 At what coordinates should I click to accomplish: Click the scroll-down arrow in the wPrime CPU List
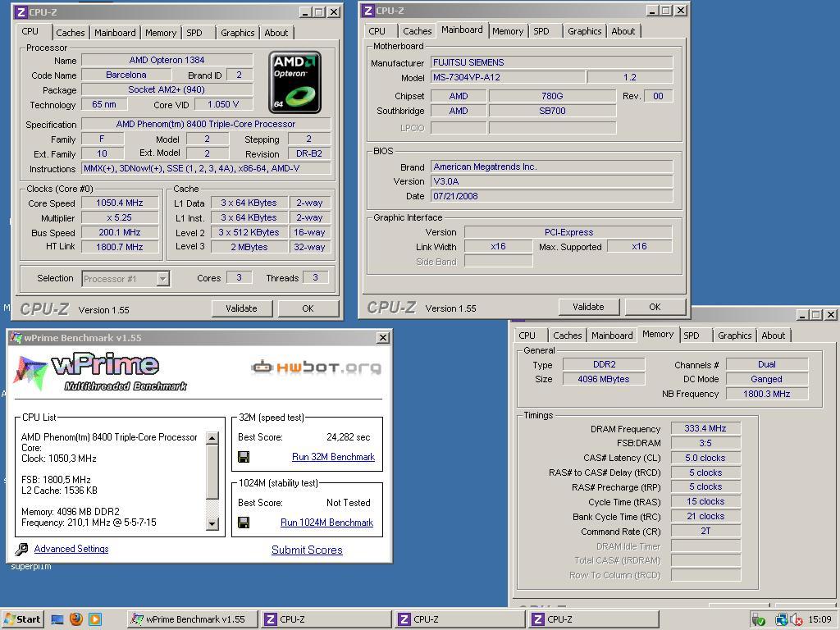[x=212, y=524]
